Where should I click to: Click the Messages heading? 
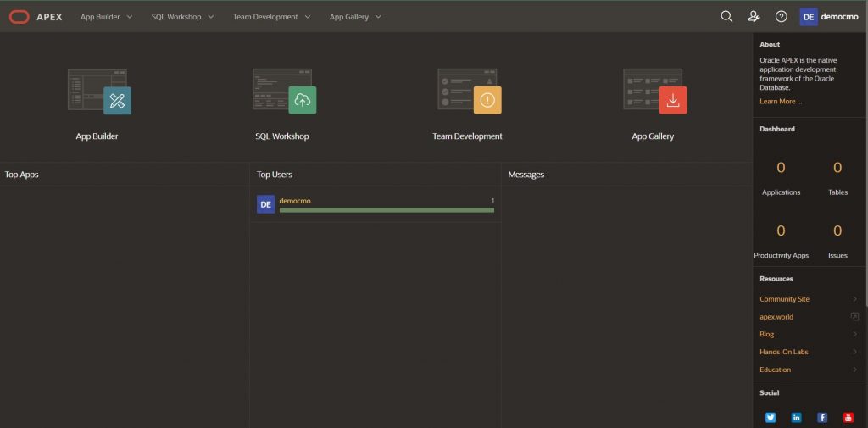[x=526, y=175]
